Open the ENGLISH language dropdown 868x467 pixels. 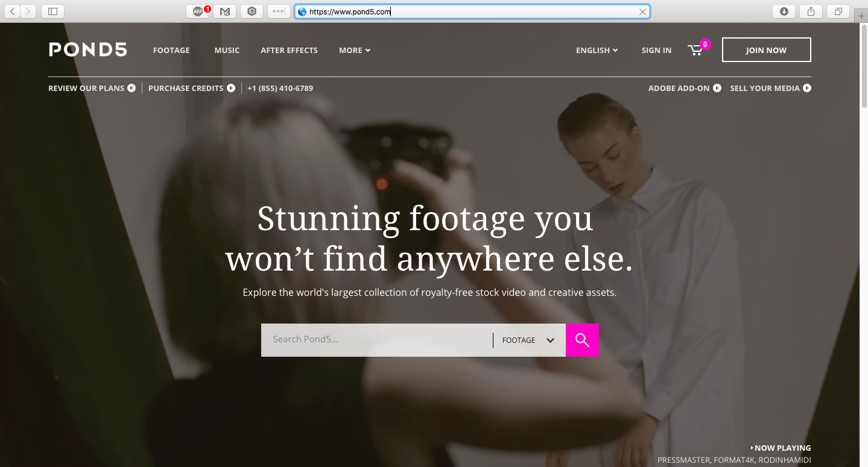click(x=597, y=51)
